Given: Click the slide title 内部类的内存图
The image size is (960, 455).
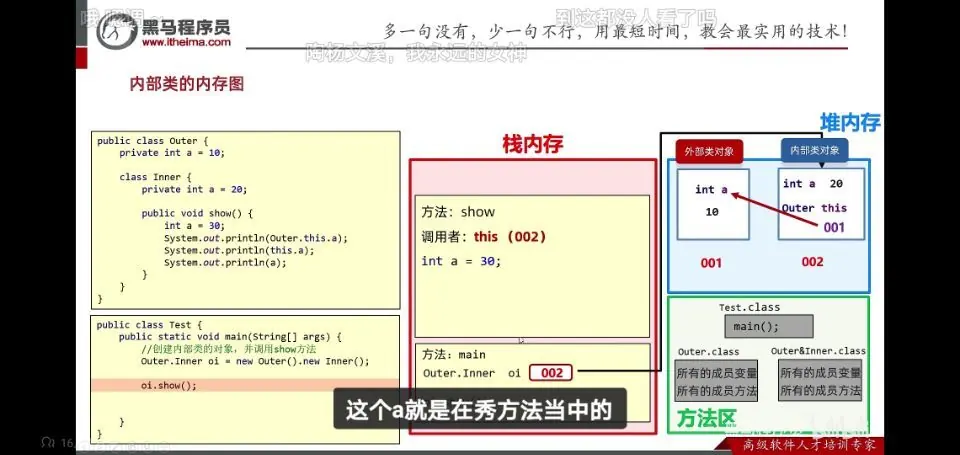Looking at the screenshot, I should [x=187, y=84].
